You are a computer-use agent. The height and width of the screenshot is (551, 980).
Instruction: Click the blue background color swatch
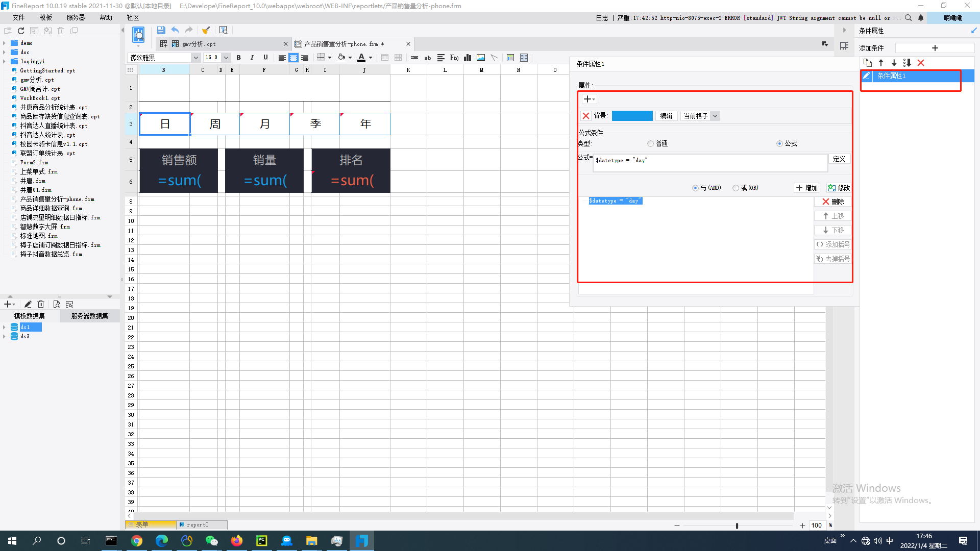pyautogui.click(x=632, y=116)
